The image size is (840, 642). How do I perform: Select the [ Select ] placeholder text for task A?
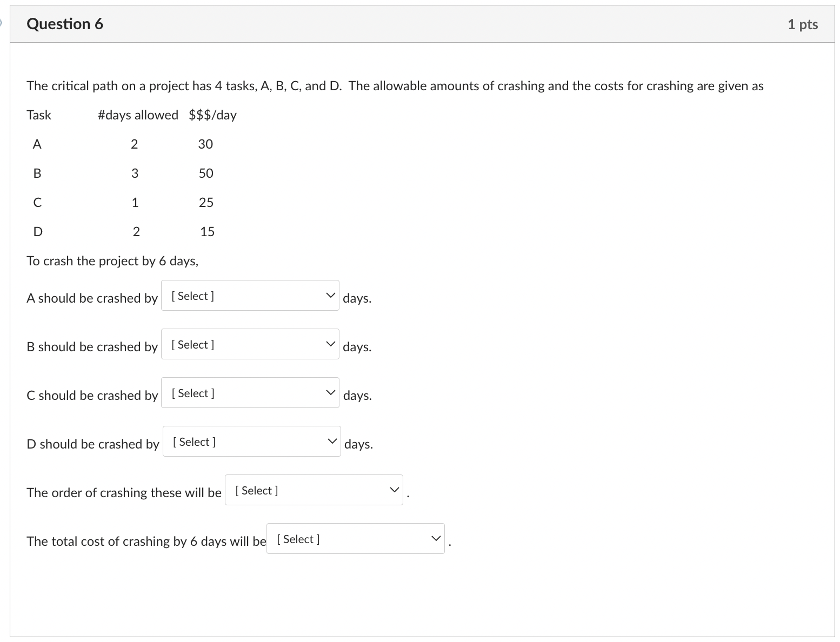[x=192, y=296]
